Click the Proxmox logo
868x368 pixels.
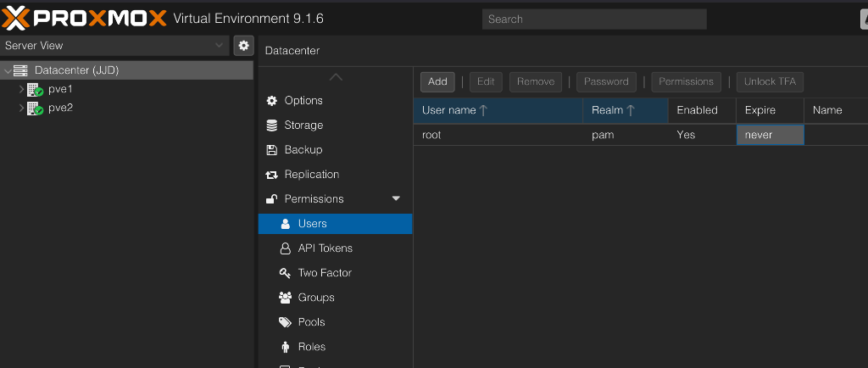point(84,19)
